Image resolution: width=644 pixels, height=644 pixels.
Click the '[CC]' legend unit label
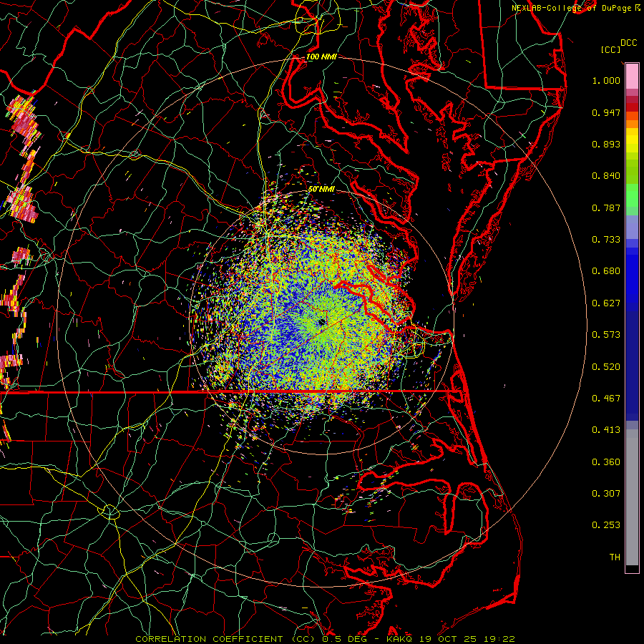tap(611, 49)
